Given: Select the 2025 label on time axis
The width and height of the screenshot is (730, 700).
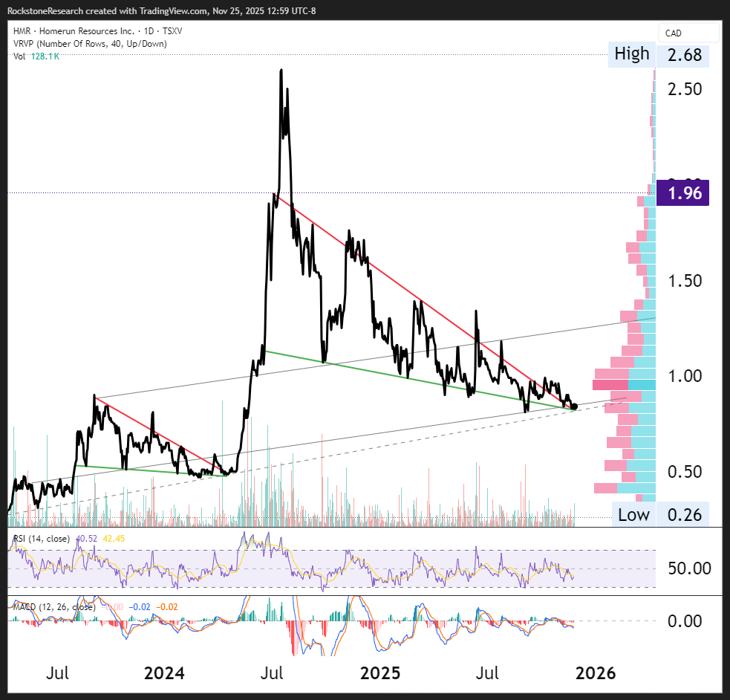Looking at the screenshot, I should pyautogui.click(x=379, y=673).
